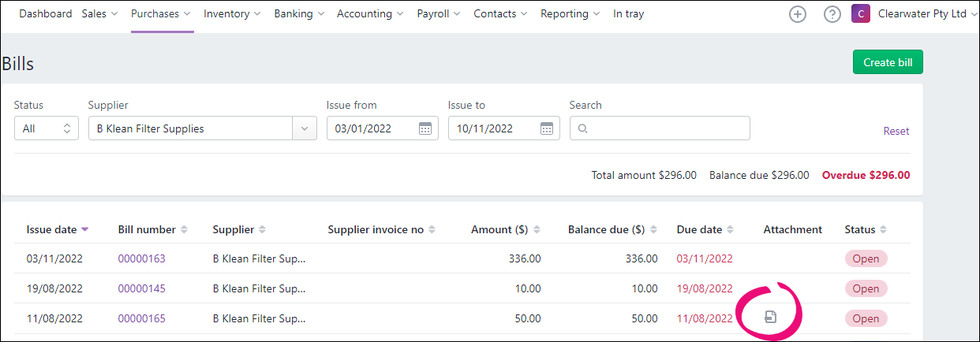Open the help question mark icon
This screenshot has height=342, width=980.
coord(832,14)
